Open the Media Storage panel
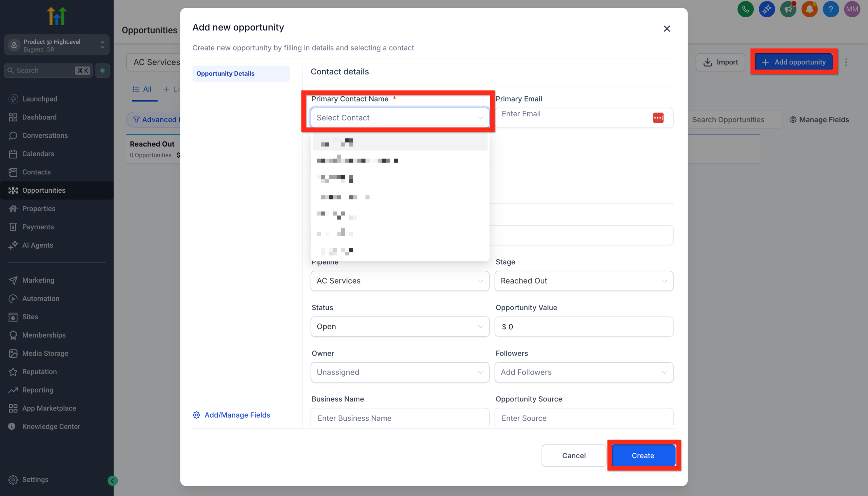This screenshot has width=868, height=496. (x=45, y=353)
